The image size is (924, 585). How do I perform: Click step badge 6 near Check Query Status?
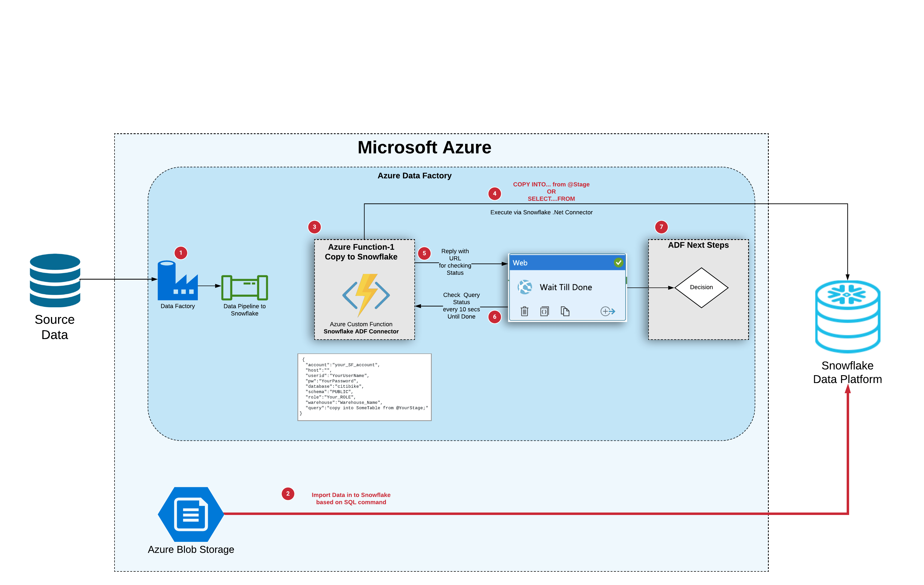tap(495, 317)
